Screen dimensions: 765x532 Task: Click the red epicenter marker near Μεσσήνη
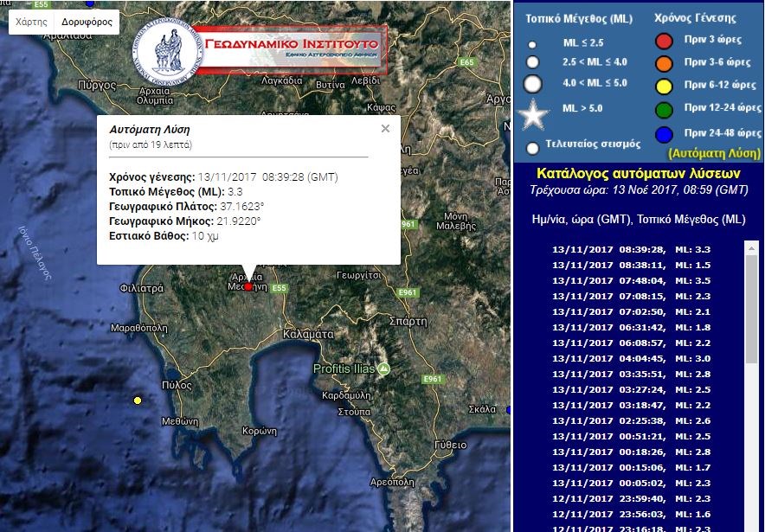pyautogui.click(x=249, y=286)
